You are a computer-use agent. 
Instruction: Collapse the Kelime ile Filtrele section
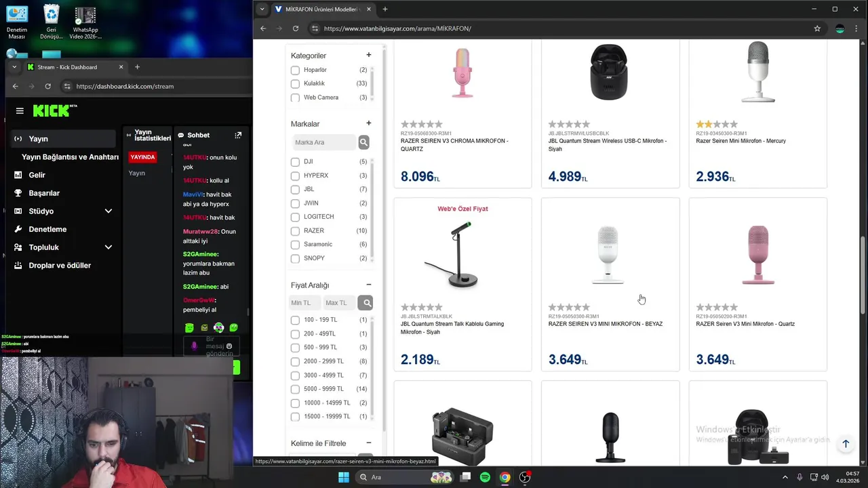[x=369, y=443]
